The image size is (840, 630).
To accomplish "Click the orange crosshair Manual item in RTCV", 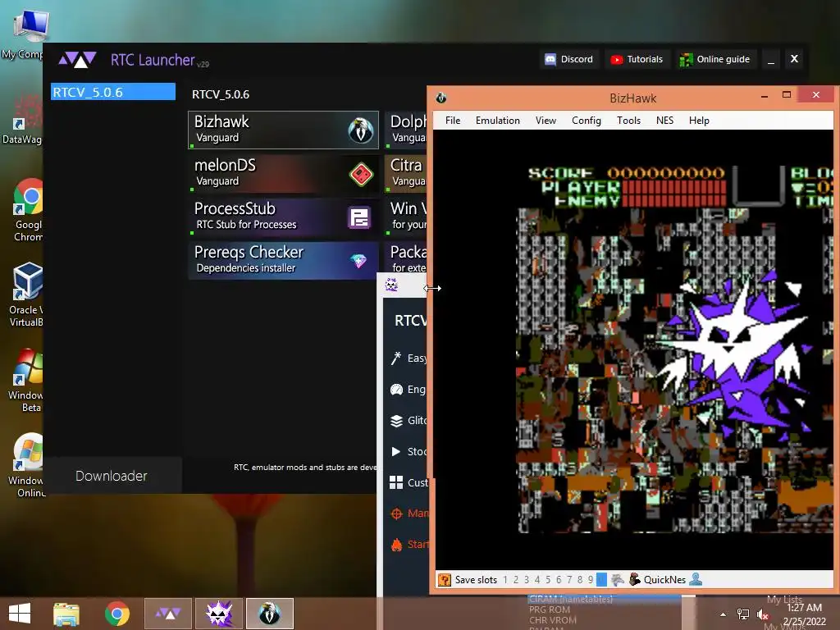I will (409, 514).
